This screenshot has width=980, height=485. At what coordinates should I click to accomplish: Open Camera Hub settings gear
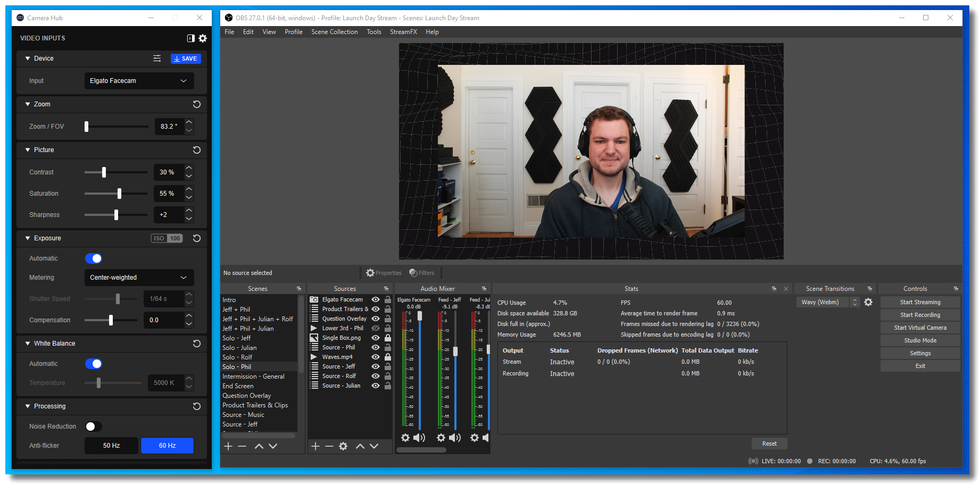pos(203,38)
